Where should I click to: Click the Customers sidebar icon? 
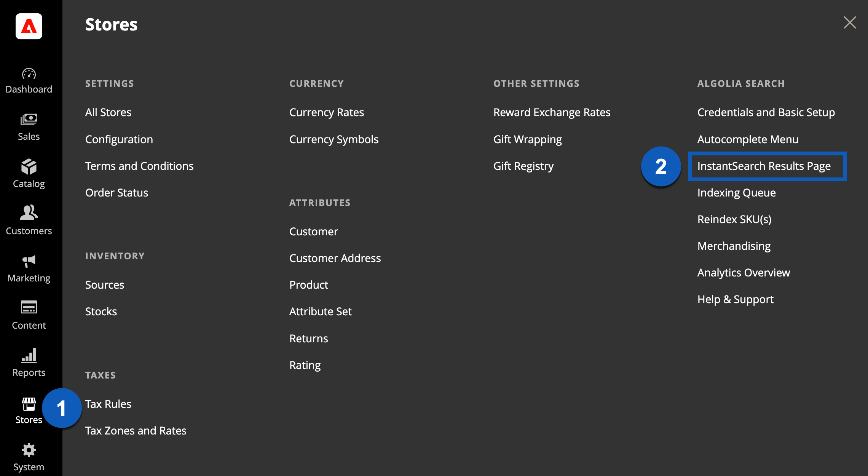[x=29, y=221]
